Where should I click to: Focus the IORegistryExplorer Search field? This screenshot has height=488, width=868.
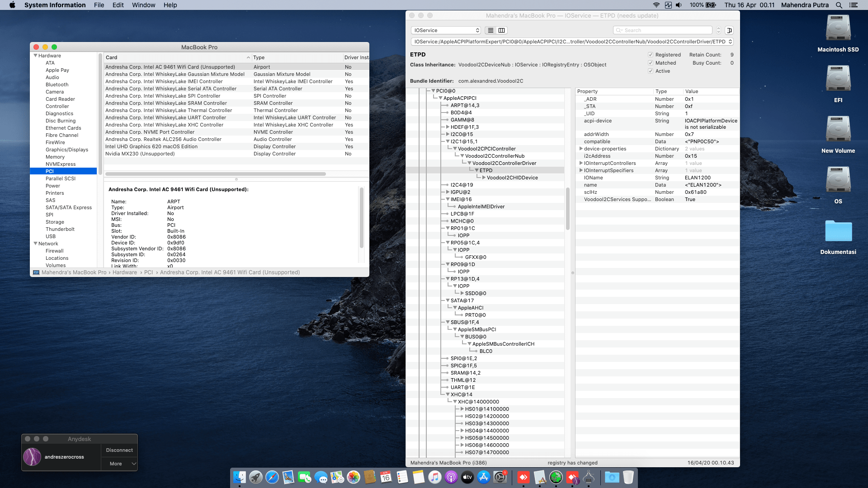663,30
